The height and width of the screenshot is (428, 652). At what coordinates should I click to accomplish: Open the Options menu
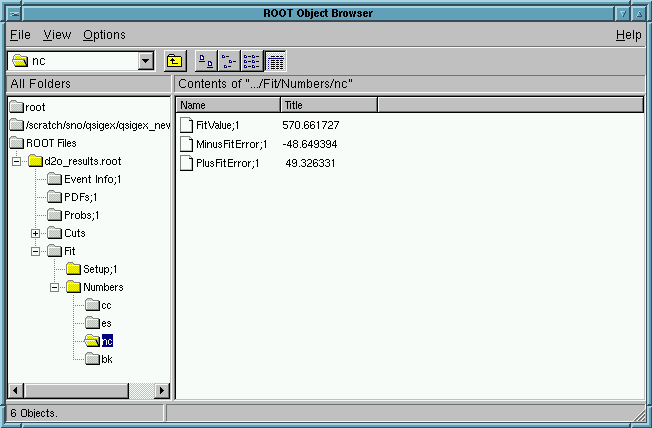click(104, 35)
